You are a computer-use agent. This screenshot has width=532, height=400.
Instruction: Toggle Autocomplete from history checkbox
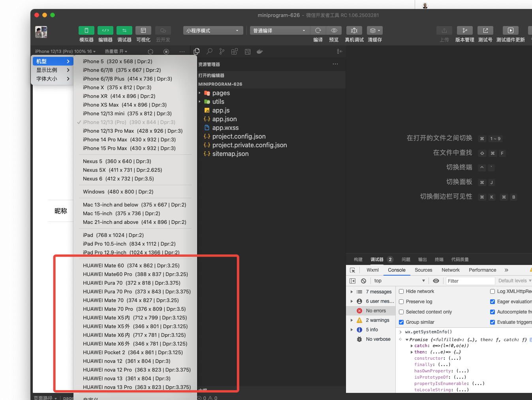click(493, 312)
